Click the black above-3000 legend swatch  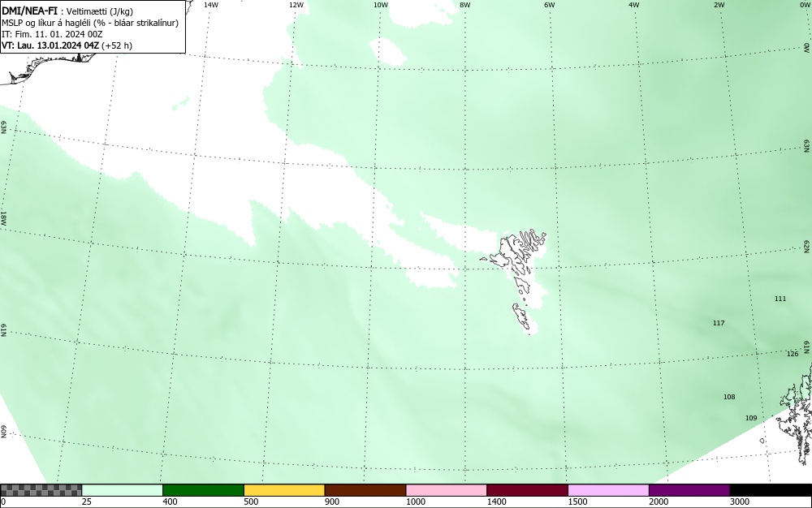[771, 490]
